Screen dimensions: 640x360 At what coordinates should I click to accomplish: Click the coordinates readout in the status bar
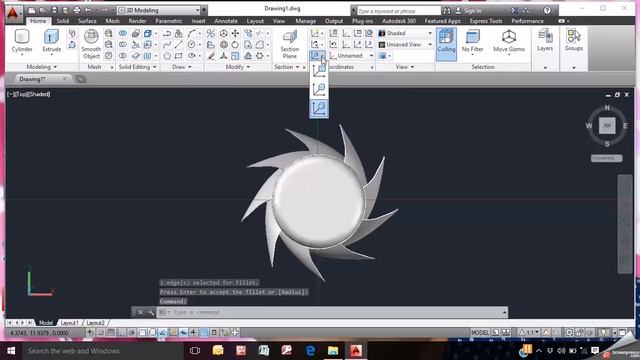point(39,333)
